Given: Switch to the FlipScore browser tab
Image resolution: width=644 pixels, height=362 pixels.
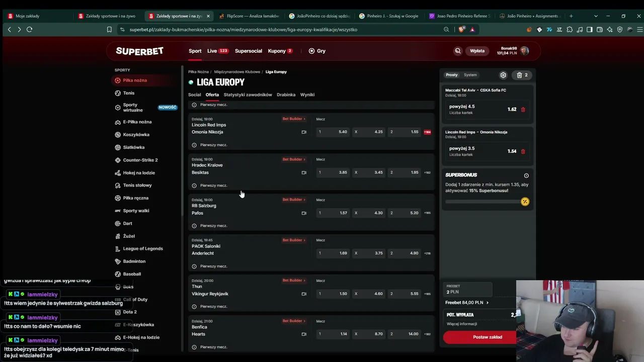Looking at the screenshot, I should click(249, 16).
